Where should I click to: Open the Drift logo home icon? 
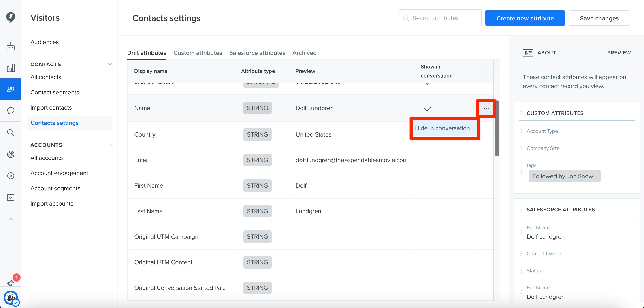tap(11, 17)
